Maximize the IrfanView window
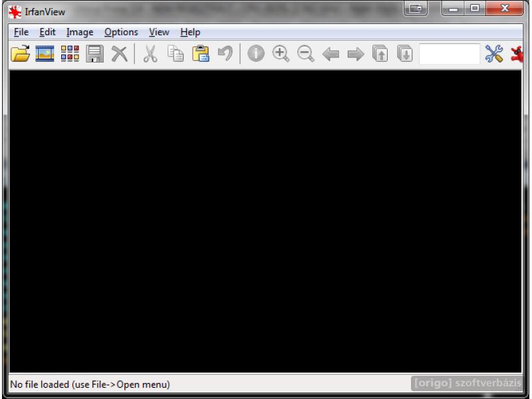This screenshot has width=532, height=399. point(475,8)
